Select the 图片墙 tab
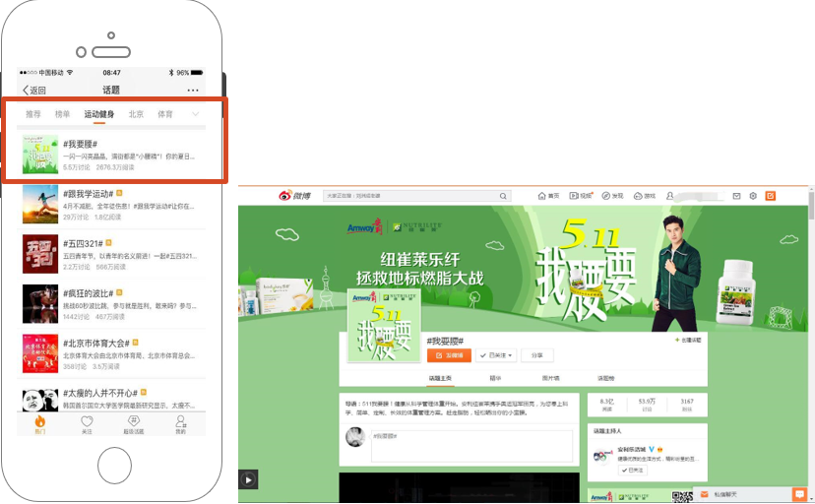815x504 pixels. coord(551,378)
